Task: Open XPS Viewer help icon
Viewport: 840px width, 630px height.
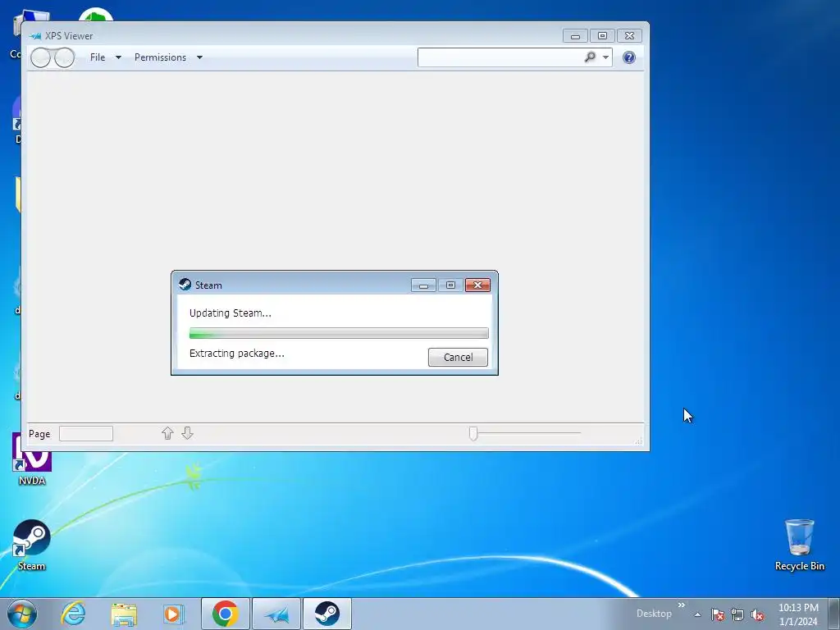Action: point(629,57)
